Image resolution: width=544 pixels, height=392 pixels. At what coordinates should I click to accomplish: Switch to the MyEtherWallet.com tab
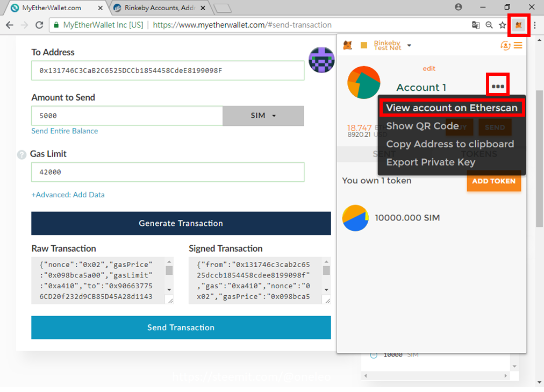[52, 8]
